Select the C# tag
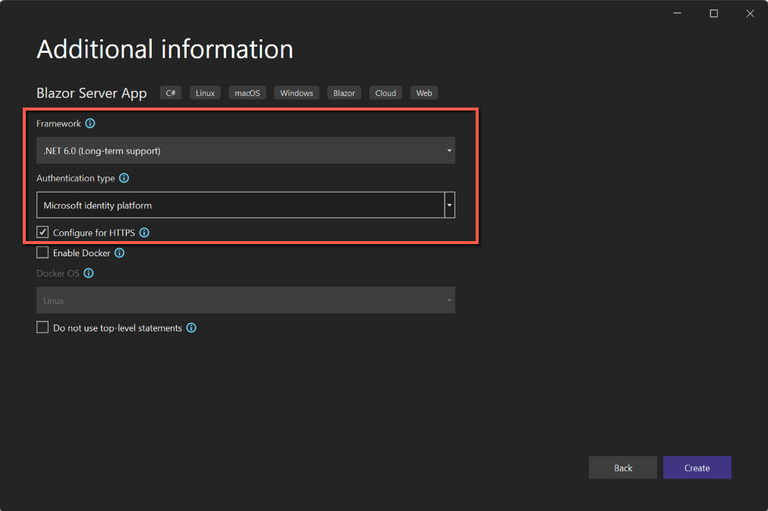768x511 pixels. point(171,93)
